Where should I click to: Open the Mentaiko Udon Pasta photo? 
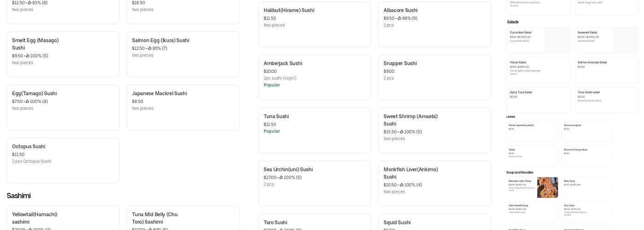547,187
